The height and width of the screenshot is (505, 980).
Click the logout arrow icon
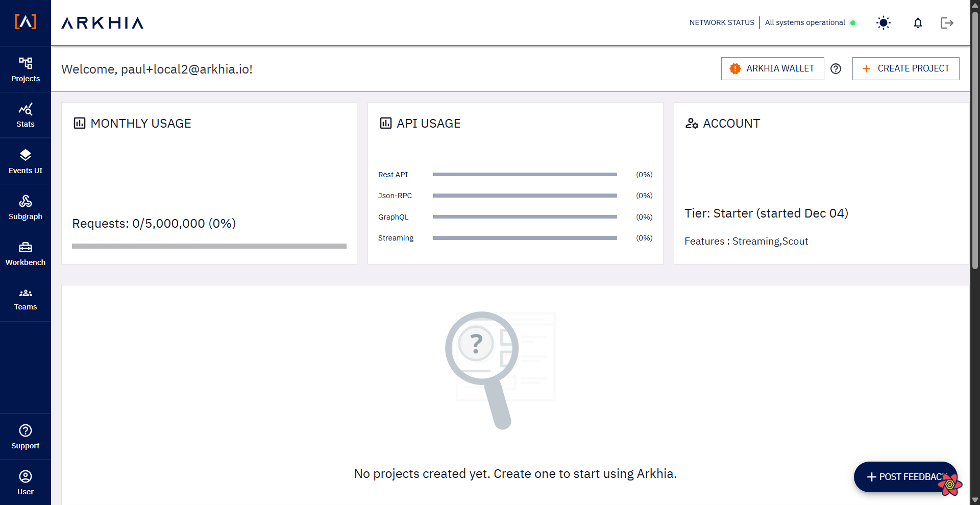[x=947, y=22]
